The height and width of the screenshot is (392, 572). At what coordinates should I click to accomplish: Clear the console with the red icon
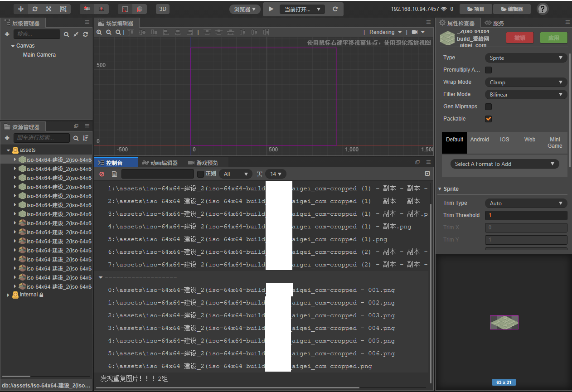pos(102,174)
